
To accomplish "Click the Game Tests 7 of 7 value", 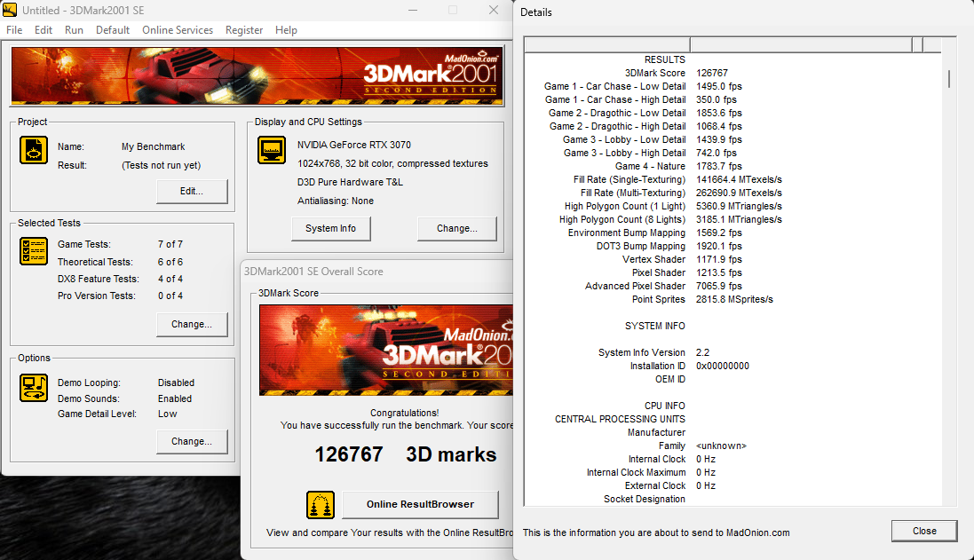I will (170, 244).
